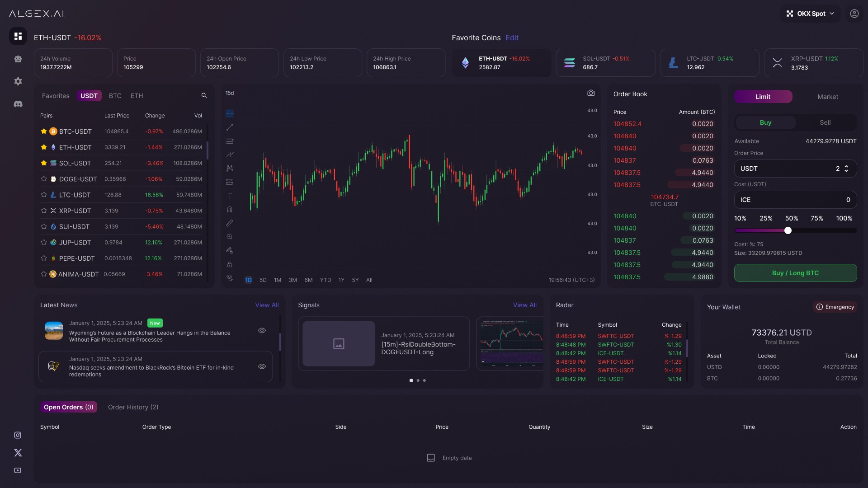This screenshot has width=868, height=488.
Task: Open Discord from the sidebar
Action: click(18, 104)
